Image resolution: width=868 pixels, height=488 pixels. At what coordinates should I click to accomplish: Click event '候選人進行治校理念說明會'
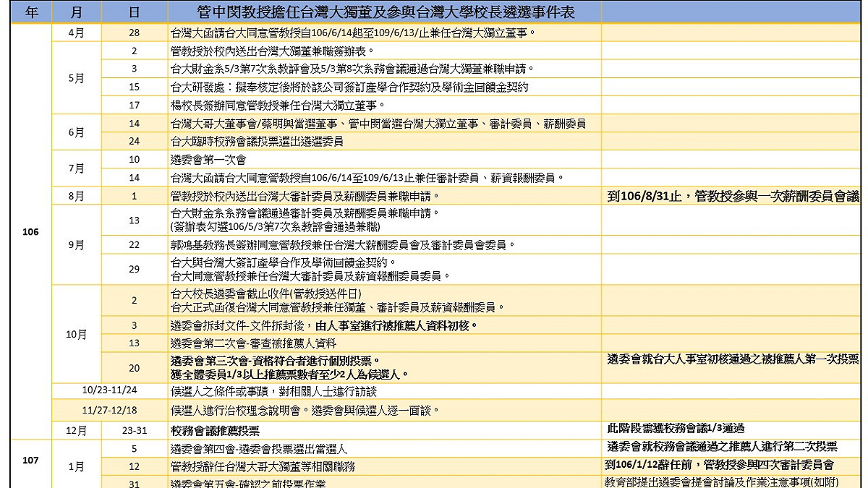(x=305, y=411)
